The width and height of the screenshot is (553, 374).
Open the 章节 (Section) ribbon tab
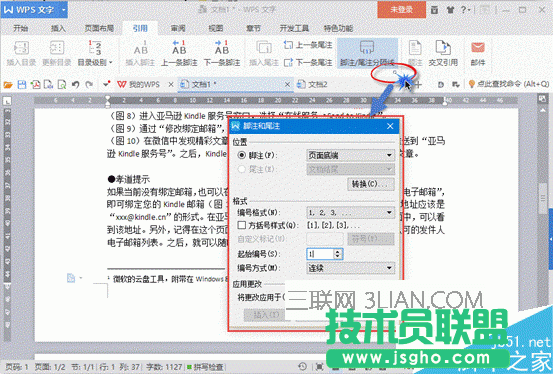click(253, 28)
